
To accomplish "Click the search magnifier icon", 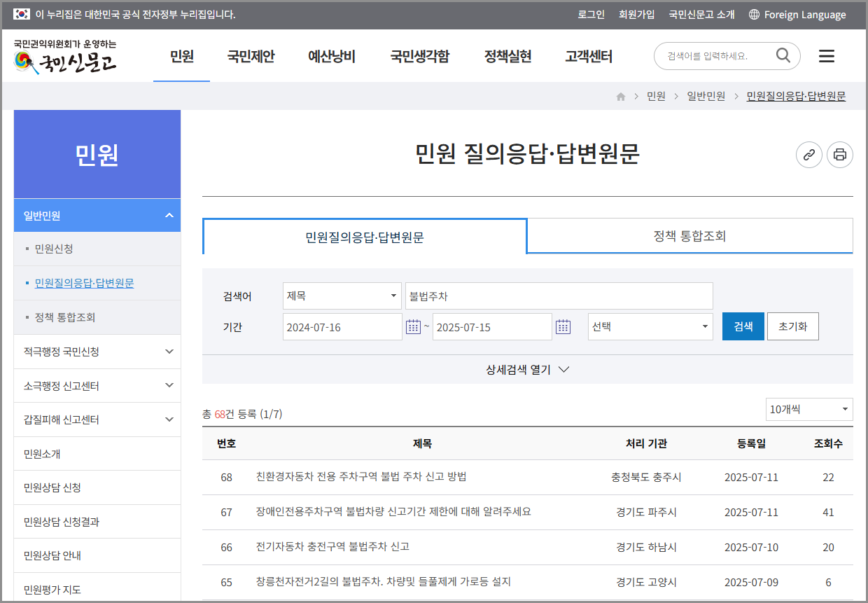I will point(783,56).
